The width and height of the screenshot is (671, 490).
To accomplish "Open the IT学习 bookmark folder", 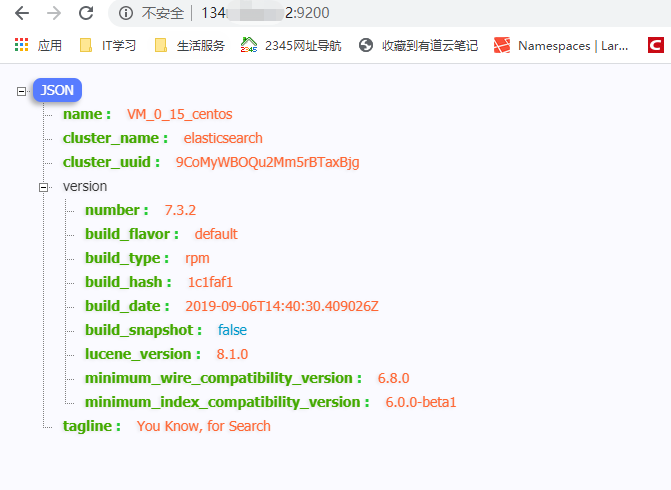I will click(x=108, y=45).
